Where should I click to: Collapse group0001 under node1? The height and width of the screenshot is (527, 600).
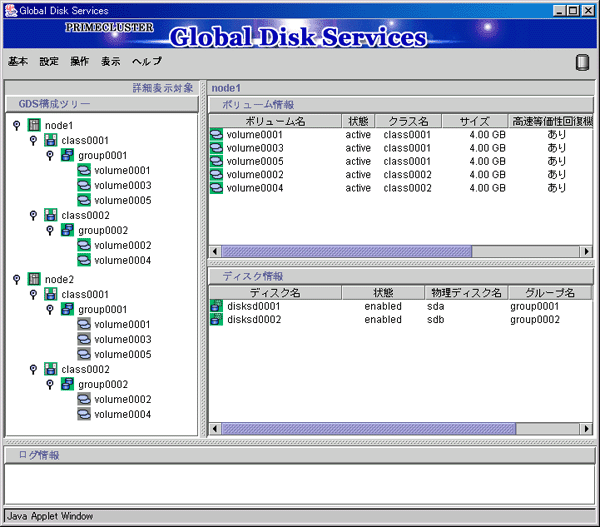(50, 155)
